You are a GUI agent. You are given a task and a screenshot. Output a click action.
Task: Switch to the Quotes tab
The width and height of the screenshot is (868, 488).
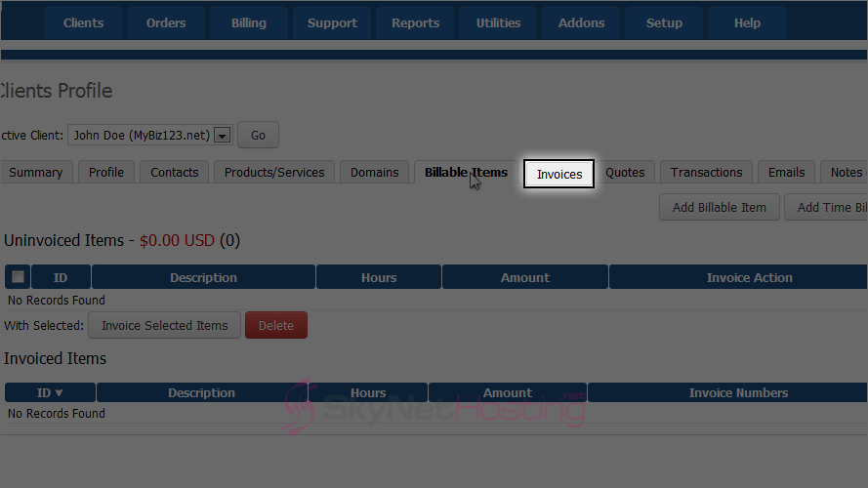(625, 173)
